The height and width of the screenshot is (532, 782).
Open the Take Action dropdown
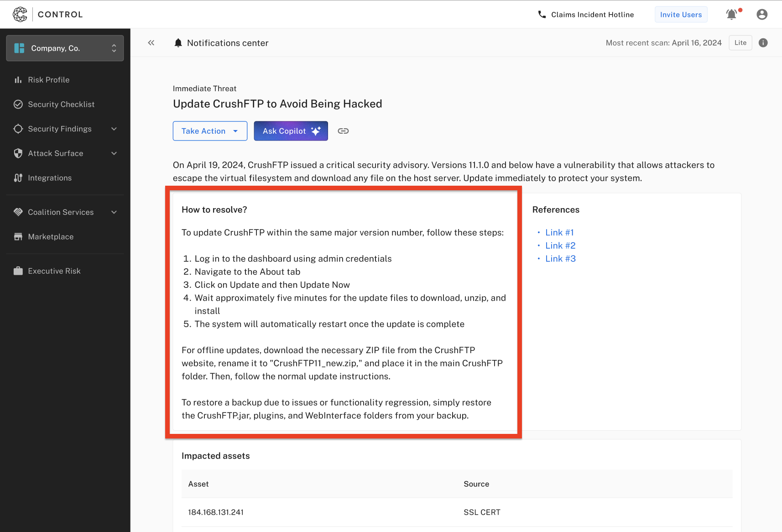[210, 131]
